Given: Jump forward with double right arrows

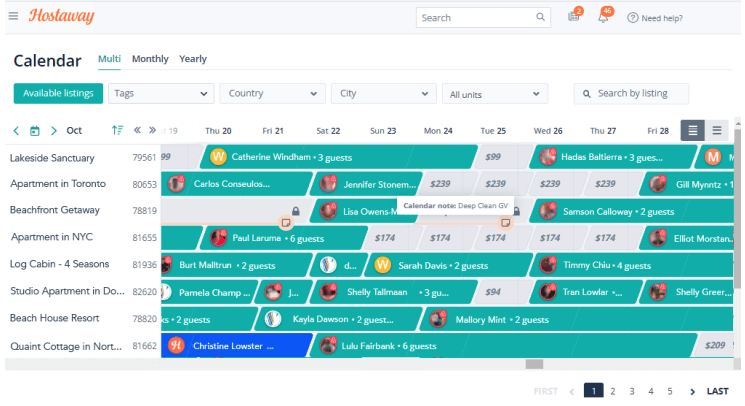Looking at the screenshot, I should click(x=153, y=130).
